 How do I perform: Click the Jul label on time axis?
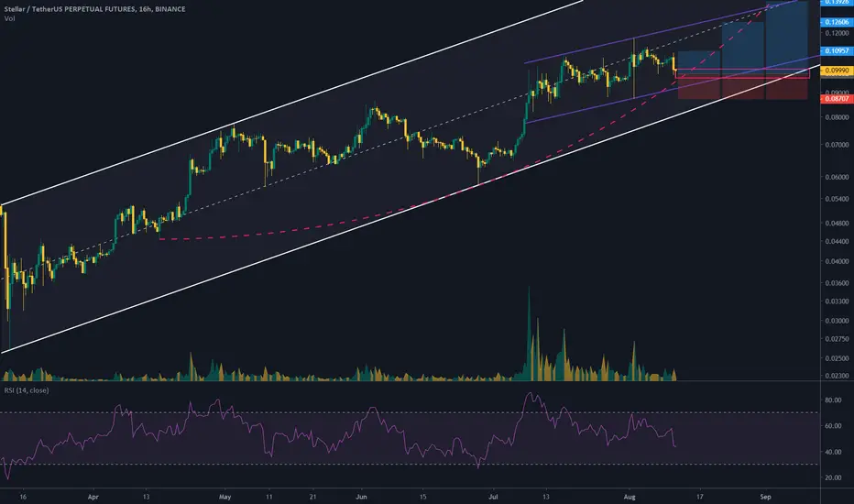(494, 497)
